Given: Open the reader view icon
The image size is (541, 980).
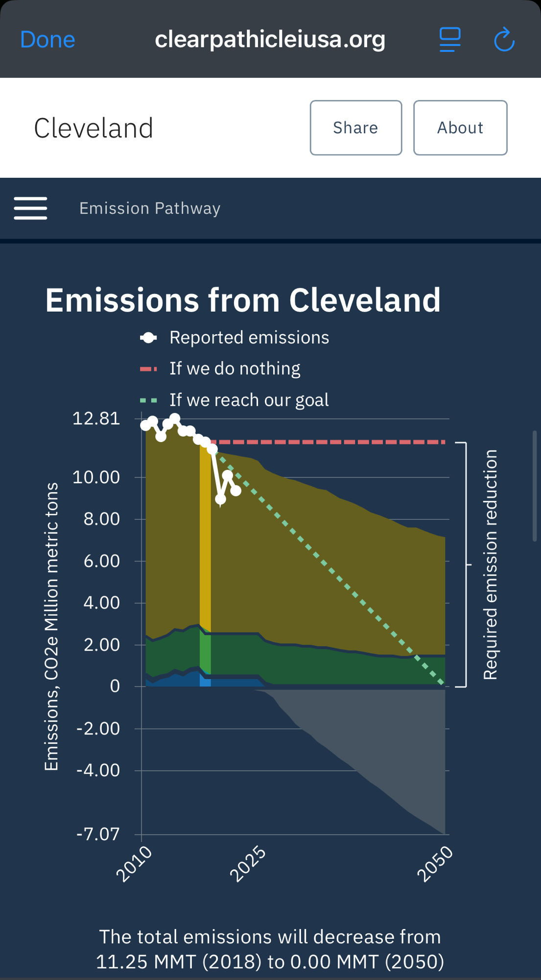Looking at the screenshot, I should tap(450, 40).
